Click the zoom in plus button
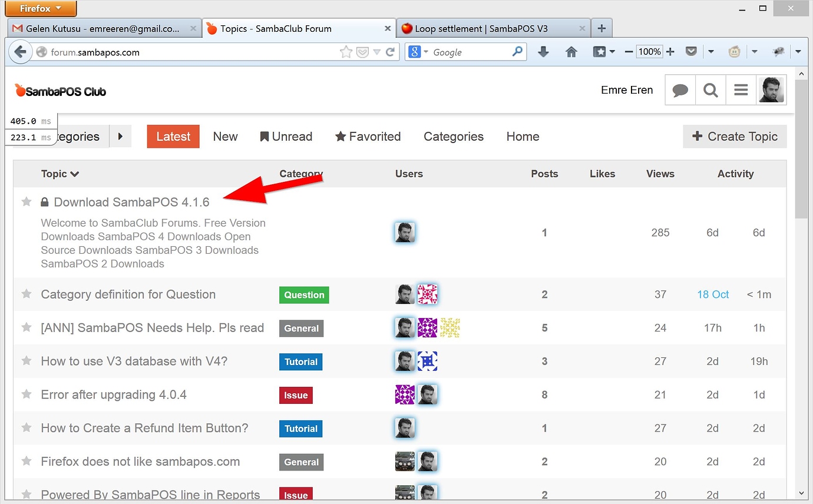This screenshot has width=813, height=504. 670,52
